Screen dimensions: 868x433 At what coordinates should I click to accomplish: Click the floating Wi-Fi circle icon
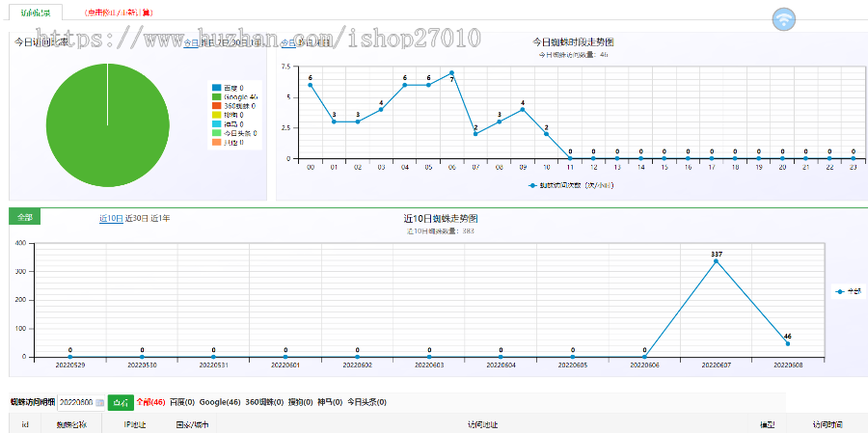click(783, 19)
